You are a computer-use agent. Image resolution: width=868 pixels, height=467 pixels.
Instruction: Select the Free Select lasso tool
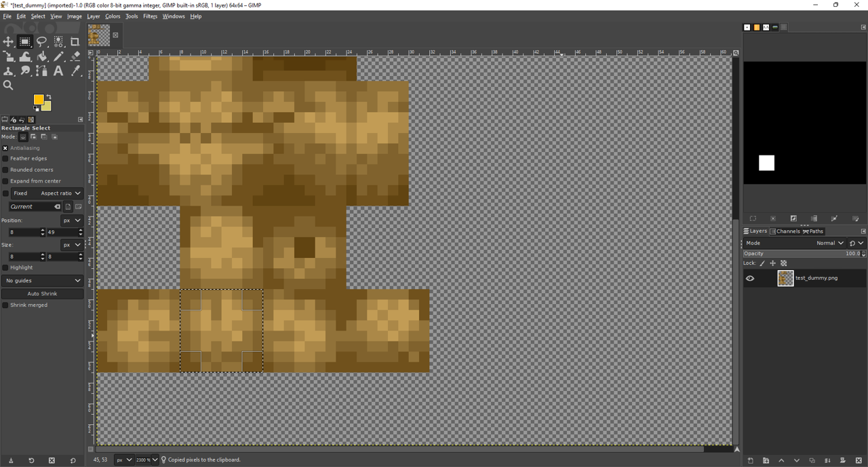(x=42, y=41)
